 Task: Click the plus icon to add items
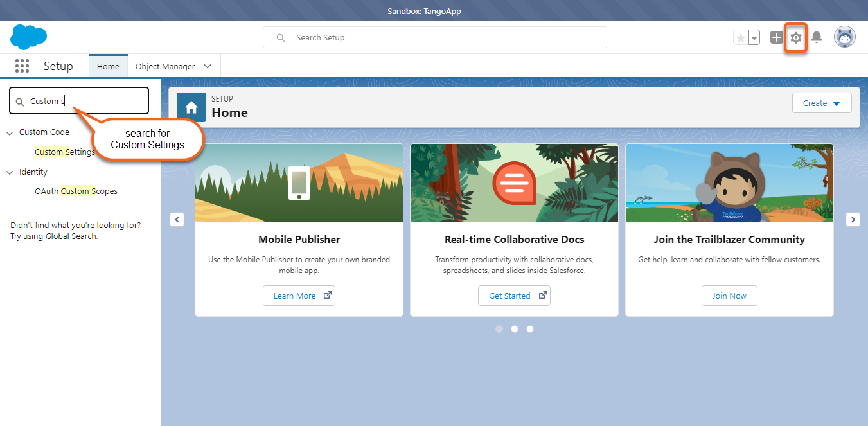[776, 37]
